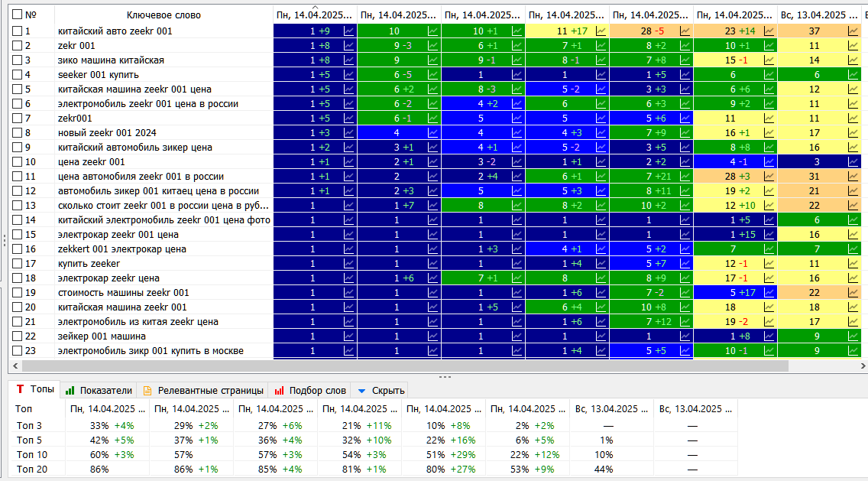Click '60% +3%' cell in Топ 10 row

pos(111,454)
